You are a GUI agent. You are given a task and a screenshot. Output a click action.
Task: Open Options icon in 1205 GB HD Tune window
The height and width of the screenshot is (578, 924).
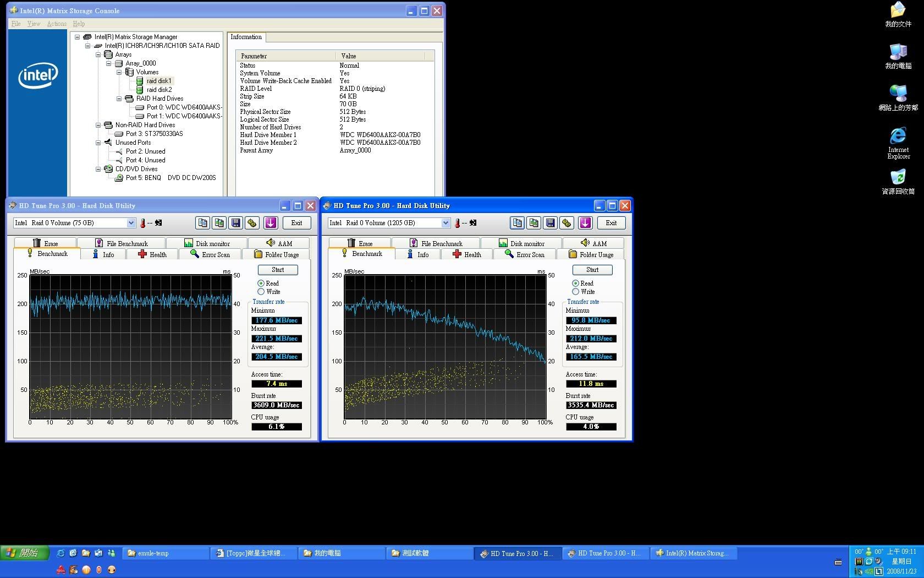566,223
